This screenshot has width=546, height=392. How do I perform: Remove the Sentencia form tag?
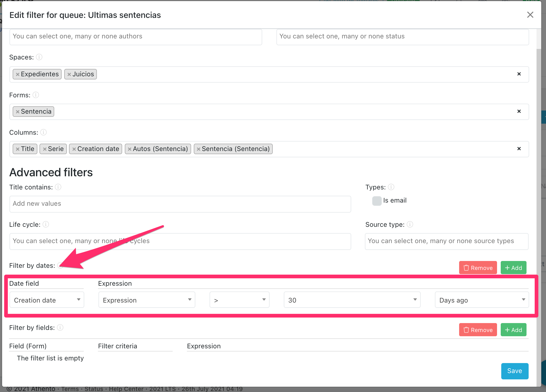click(18, 112)
